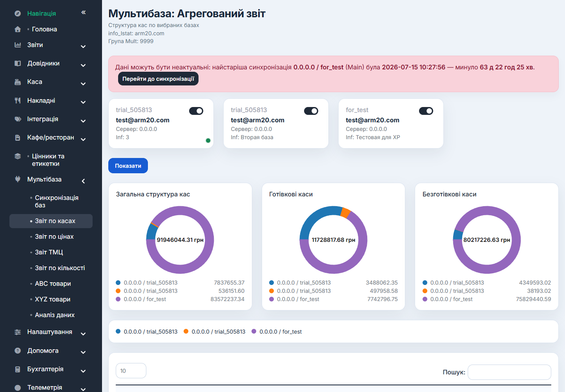Viewport: 565px width, 392px height.
Task: Click the cash register icon for Каса
Action: click(18, 82)
